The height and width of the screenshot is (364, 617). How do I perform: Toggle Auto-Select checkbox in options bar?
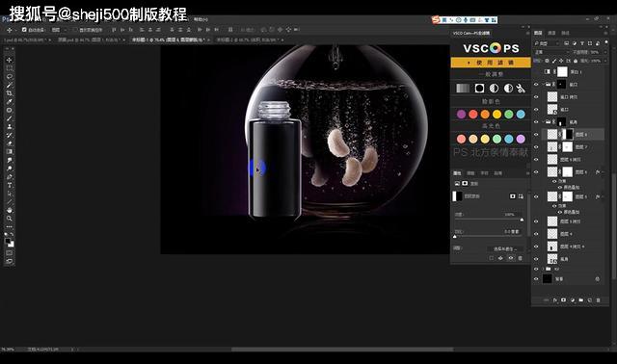(24, 30)
